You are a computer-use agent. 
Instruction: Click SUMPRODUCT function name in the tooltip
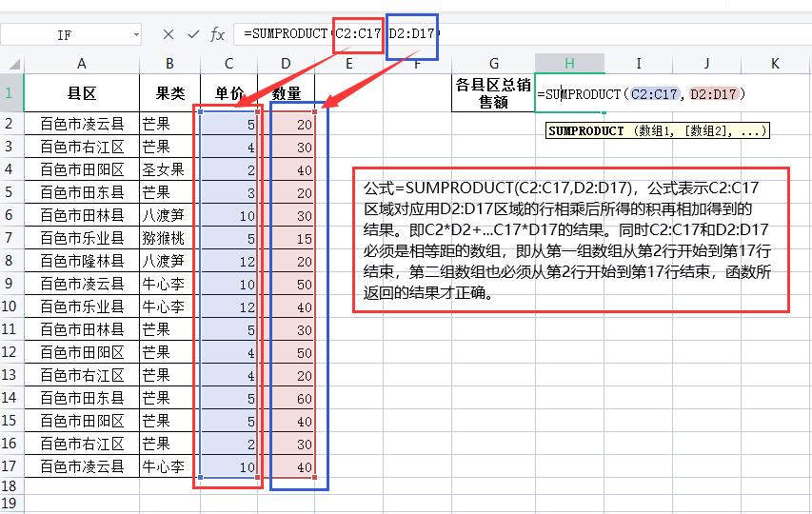click(x=586, y=131)
